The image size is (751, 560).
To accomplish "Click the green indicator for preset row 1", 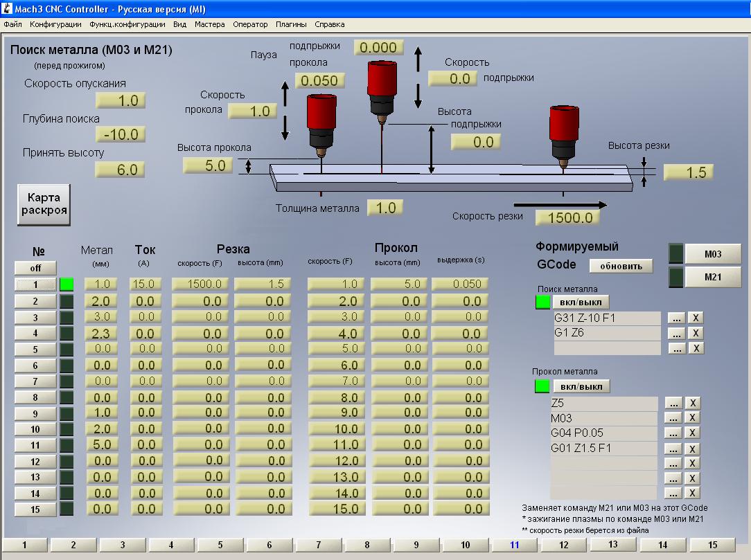I will (67, 284).
